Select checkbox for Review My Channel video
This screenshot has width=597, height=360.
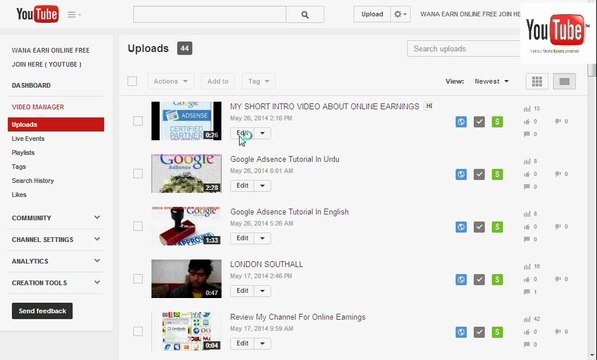(138, 331)
